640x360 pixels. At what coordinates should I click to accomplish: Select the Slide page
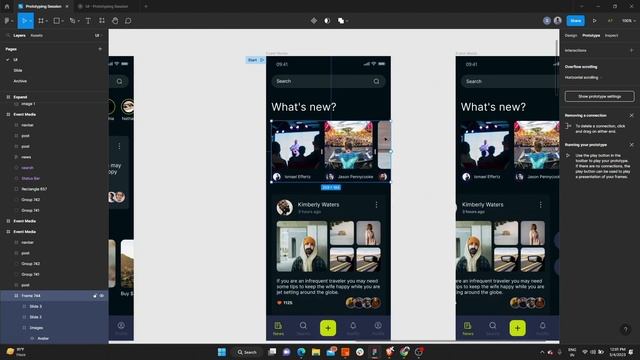pos(18,70)
